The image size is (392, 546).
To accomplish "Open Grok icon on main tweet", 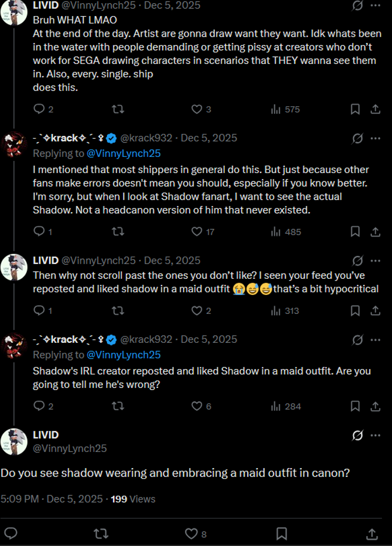I will pos(357,435).
